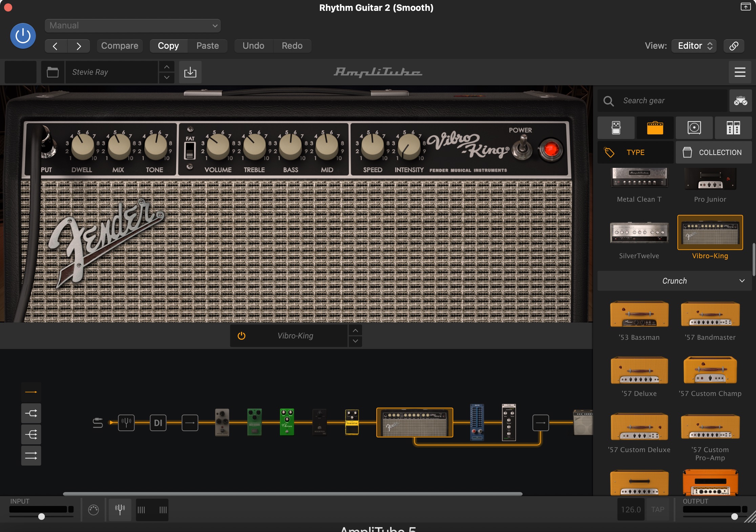
Task: Click the link chain icon
Action: pyautogui.click(x=734, y=46)
